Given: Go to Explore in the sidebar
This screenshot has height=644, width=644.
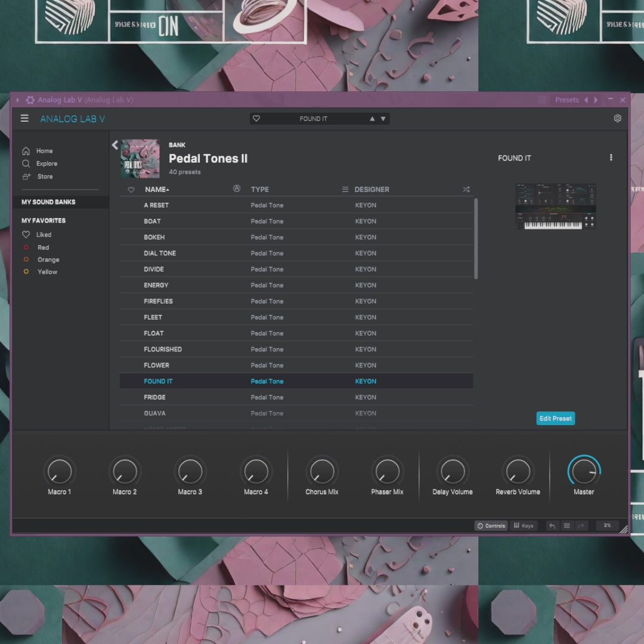Looking at the screenshot, I should pyautogui.click(x=47, y=163).
